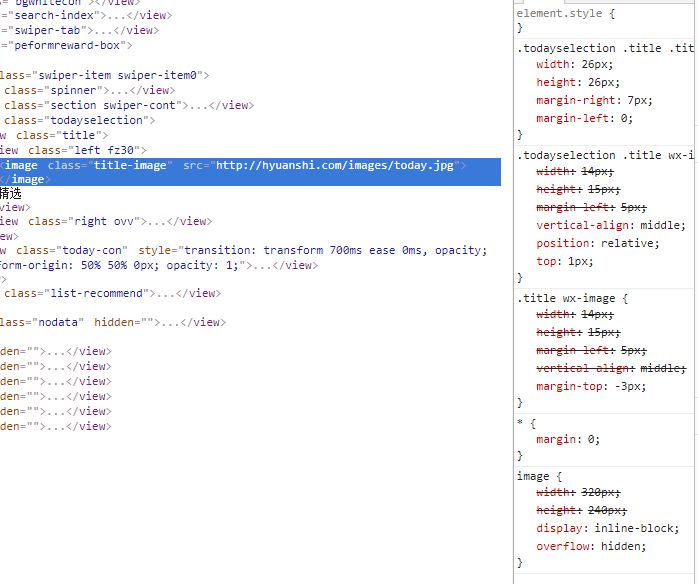
Task: Click the margin: 0 declaration under * rule
Action: coord(568,439)
